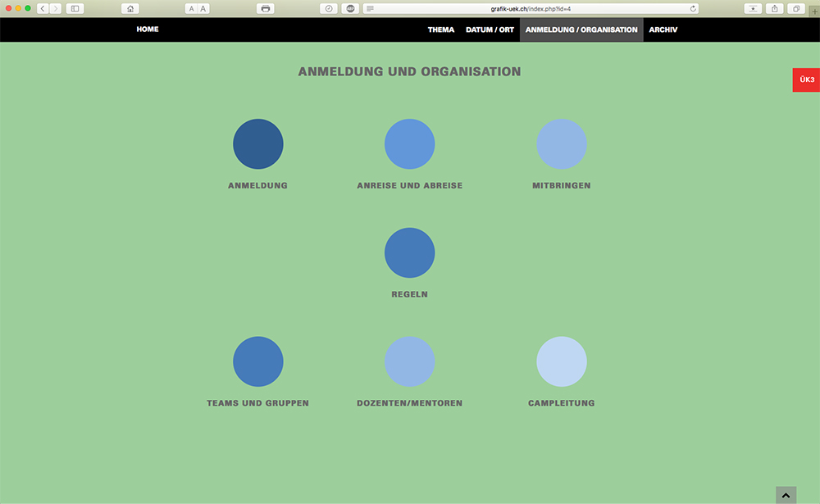Open browsing history clock icon
This screenshot has width=820, height=504.
point(329,8)
